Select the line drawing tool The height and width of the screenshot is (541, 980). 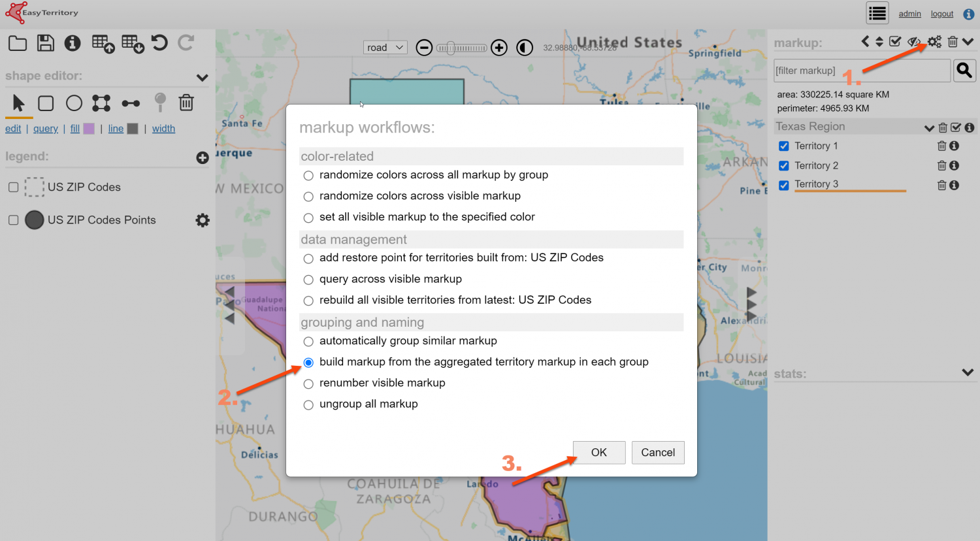click(x=131, y=103)
